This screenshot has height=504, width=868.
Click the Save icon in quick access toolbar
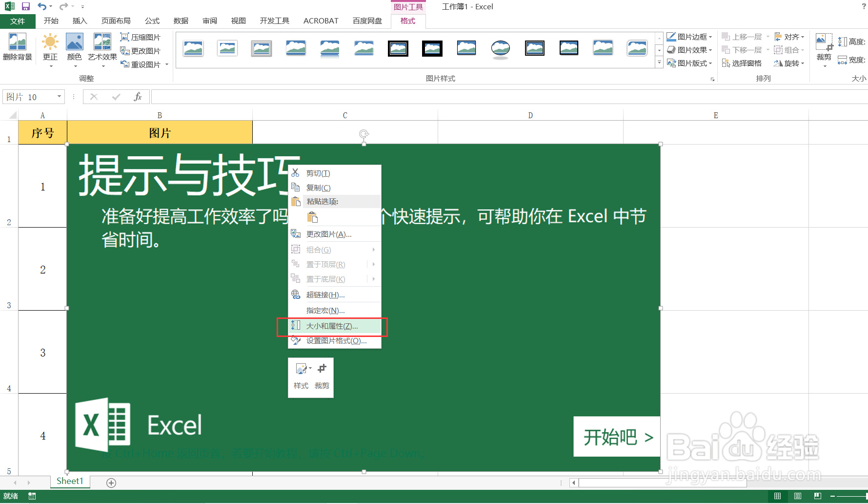26,6
